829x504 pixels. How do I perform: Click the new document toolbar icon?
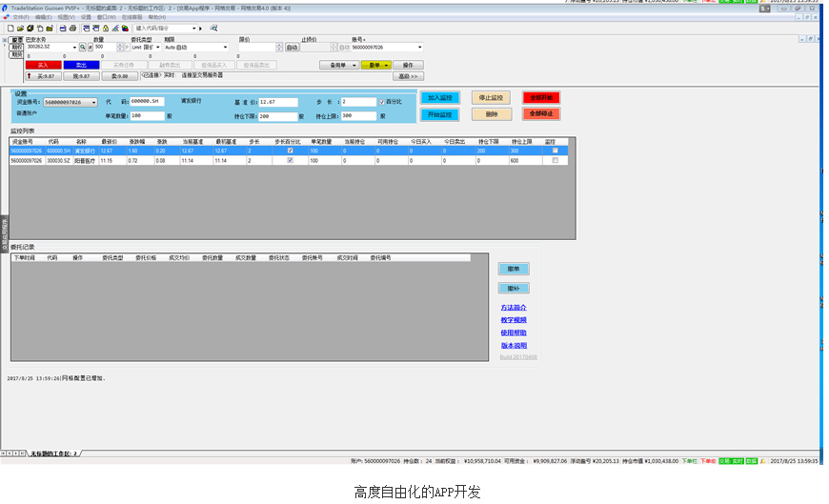[10, 29]
